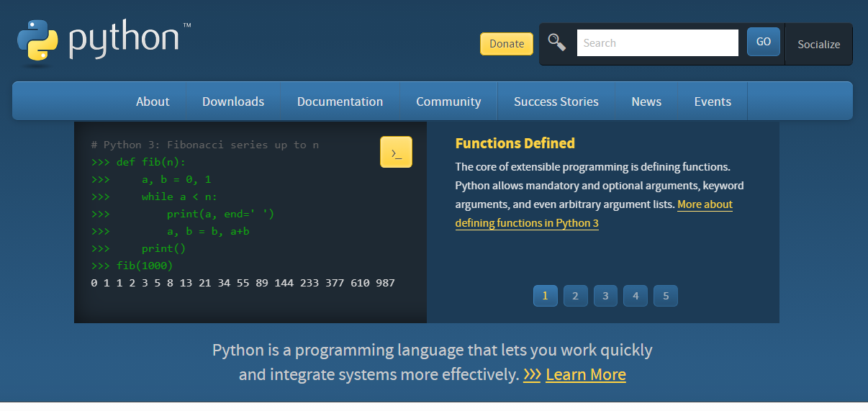Click the magnifying glass search icon
868x411 pixels.
557,42
